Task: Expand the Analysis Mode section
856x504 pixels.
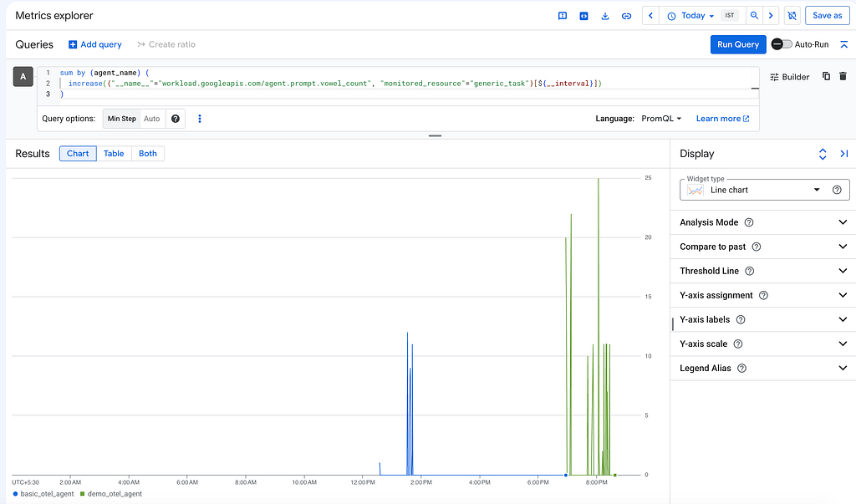Action: 843,222
